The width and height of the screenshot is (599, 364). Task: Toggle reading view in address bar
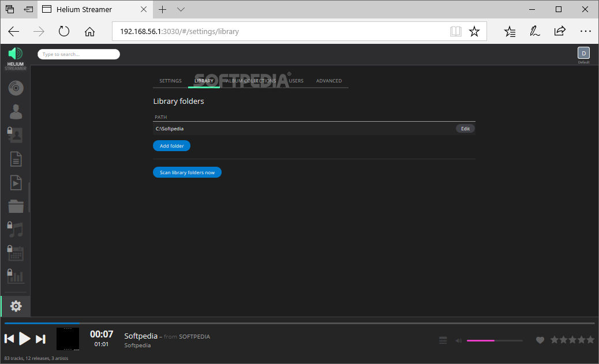(456, 31)
